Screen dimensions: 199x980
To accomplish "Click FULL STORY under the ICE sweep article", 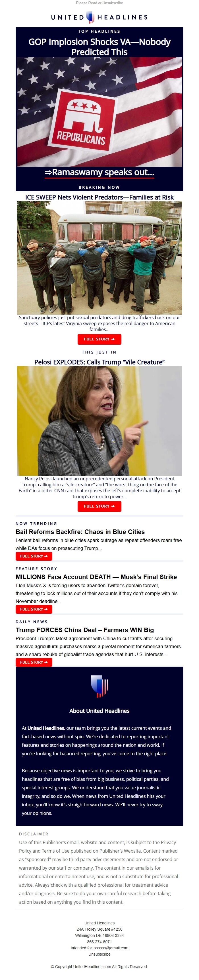I will point(100,339).
